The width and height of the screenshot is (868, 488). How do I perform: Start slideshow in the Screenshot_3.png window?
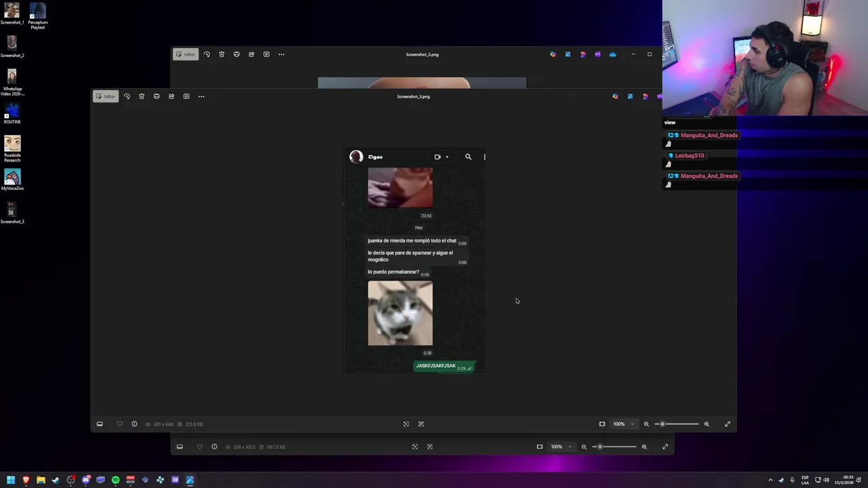point(186,96)
